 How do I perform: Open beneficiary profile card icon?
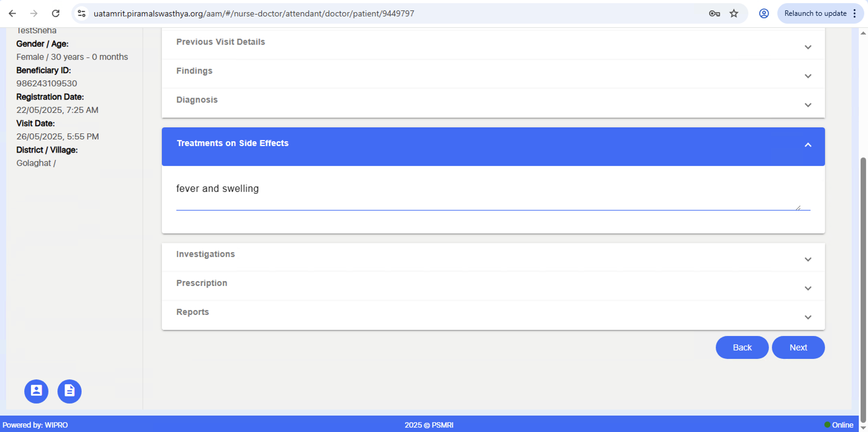(36, 391)
